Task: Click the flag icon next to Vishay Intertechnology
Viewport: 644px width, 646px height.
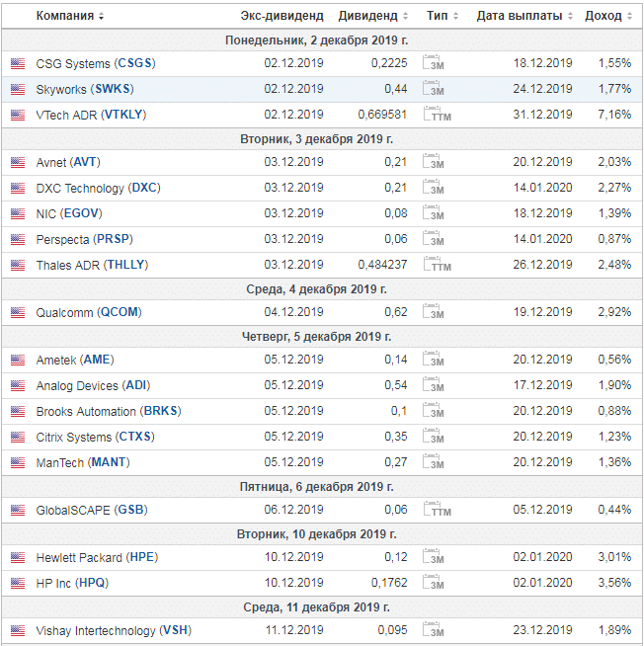Action: click(18, 630)
